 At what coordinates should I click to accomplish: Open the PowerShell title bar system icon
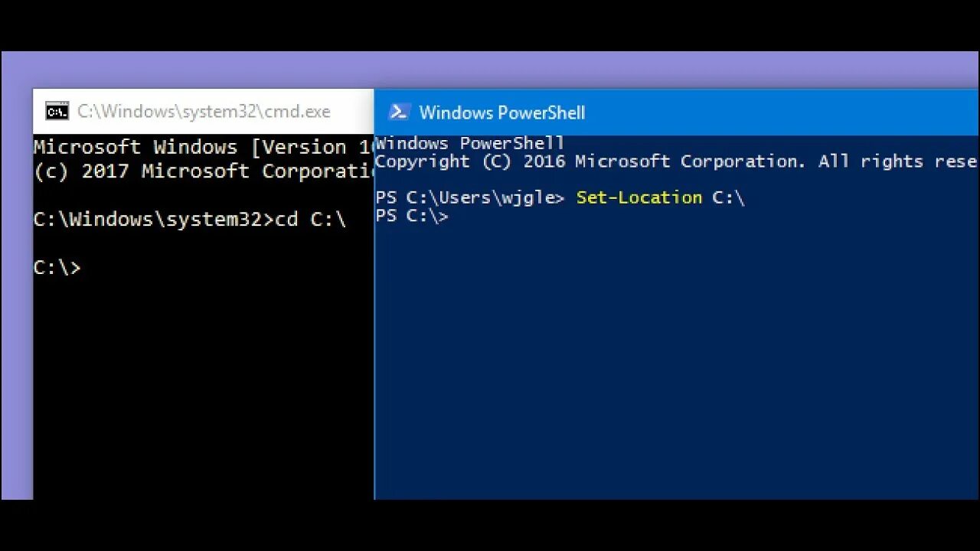tap(398, 112)
